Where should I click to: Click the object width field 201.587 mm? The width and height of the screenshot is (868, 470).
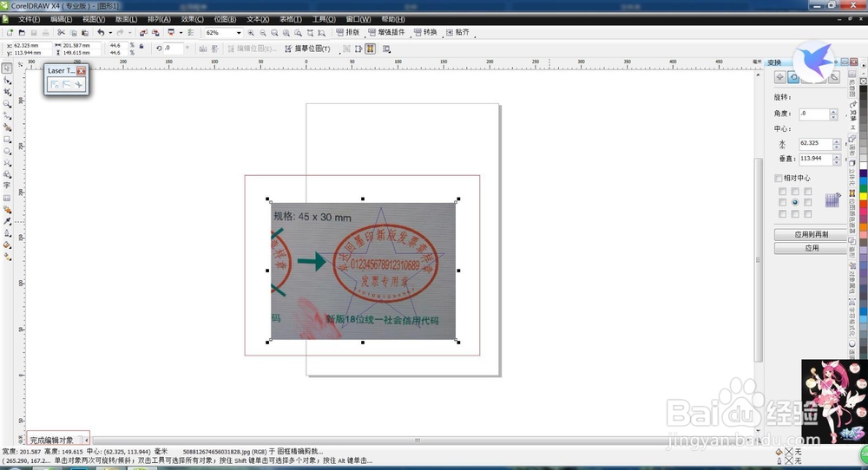pyautogui.click(x=82, y=45)
